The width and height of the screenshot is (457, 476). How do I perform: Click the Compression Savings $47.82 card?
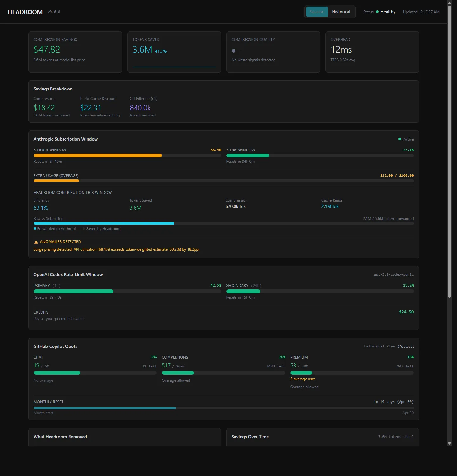click(x=75, y=52)
